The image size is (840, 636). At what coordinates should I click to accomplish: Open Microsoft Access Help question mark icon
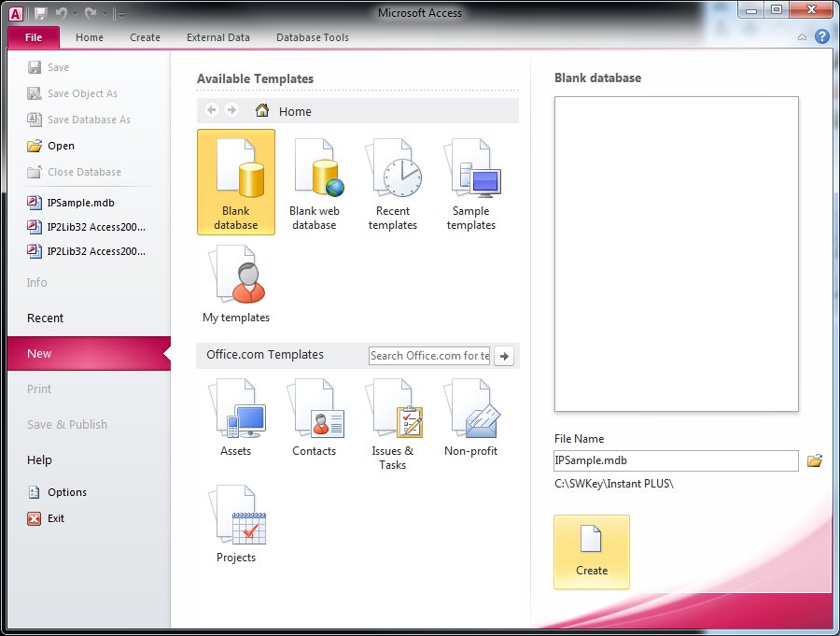tap(821, 36)
